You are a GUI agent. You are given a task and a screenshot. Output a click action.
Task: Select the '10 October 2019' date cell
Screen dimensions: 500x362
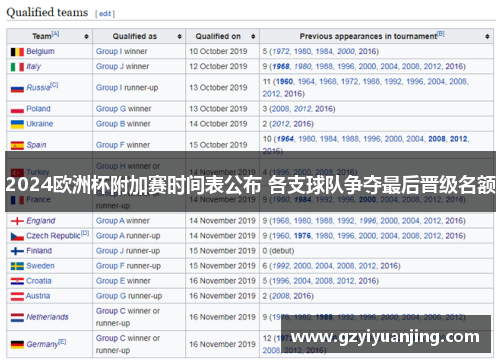pos(222,51)
